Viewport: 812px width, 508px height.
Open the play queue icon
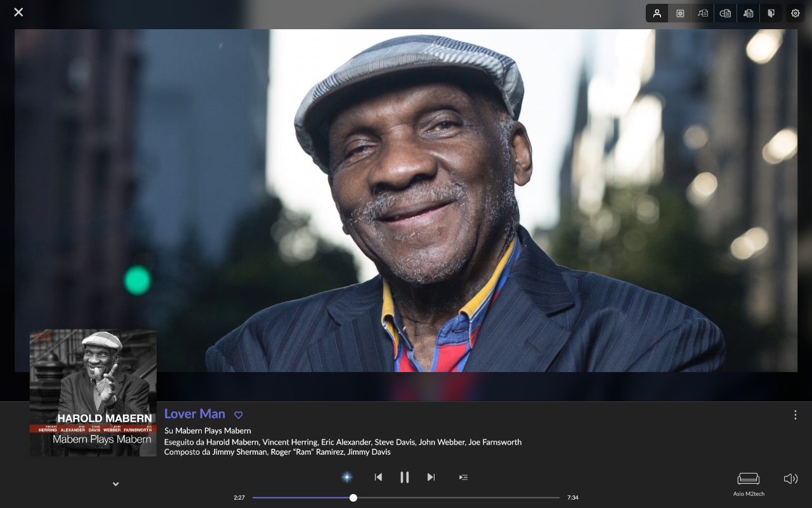point(463,477)
